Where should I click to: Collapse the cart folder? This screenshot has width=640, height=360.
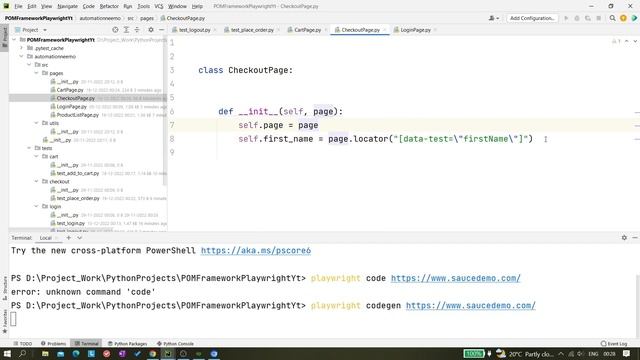pos(37,156)
